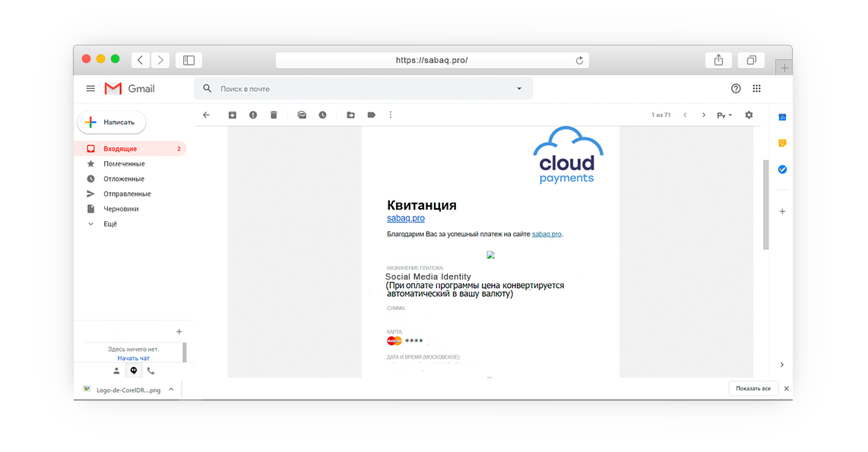Add a new chat with plus icon
Screen dimensions: 868x452
point(179,332)
